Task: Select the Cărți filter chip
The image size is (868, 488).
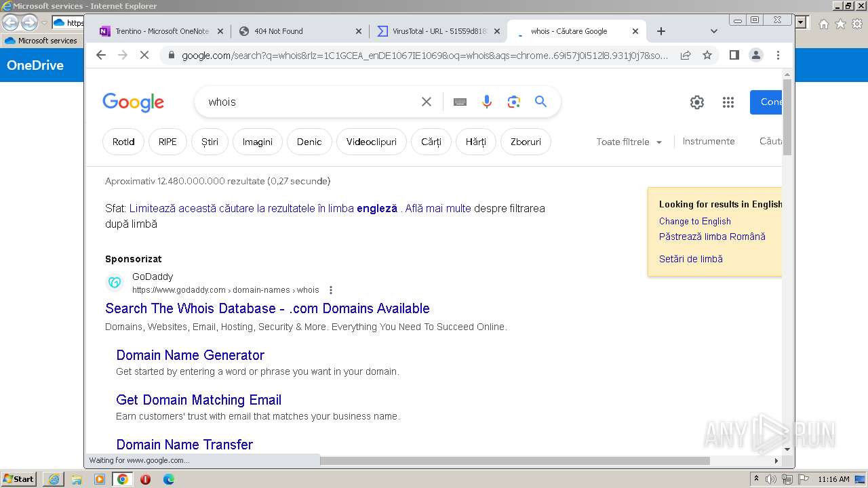Action: pyautogui.click(x=431, y=142)
